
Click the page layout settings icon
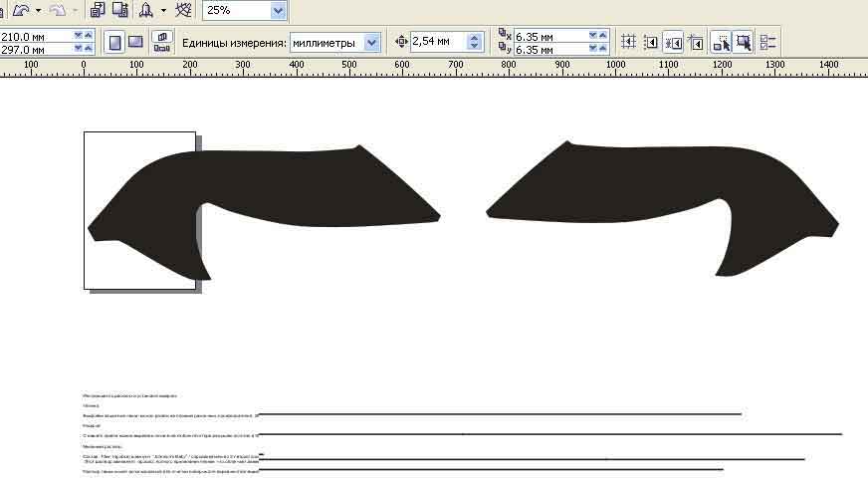click(161, 42)
